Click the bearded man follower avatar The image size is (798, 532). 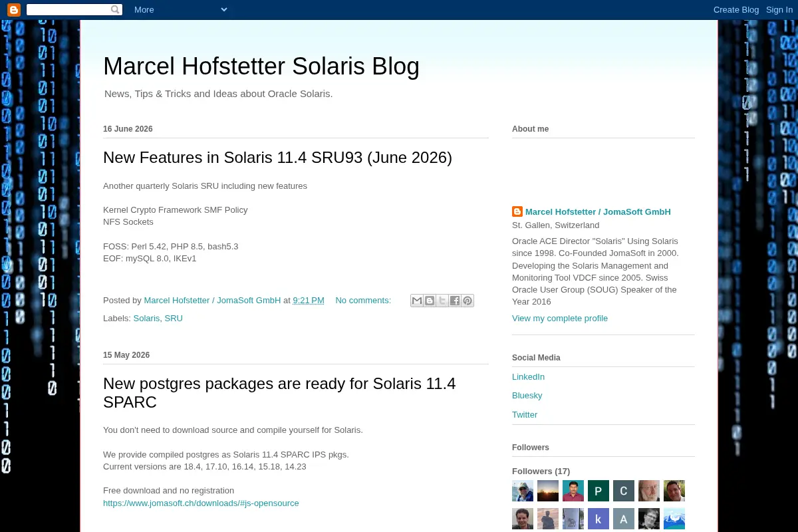pos(649,491)
